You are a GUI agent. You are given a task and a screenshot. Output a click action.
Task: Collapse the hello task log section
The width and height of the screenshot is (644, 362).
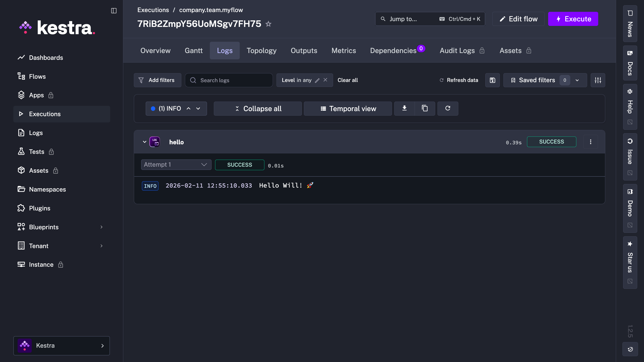pos(144,142)
